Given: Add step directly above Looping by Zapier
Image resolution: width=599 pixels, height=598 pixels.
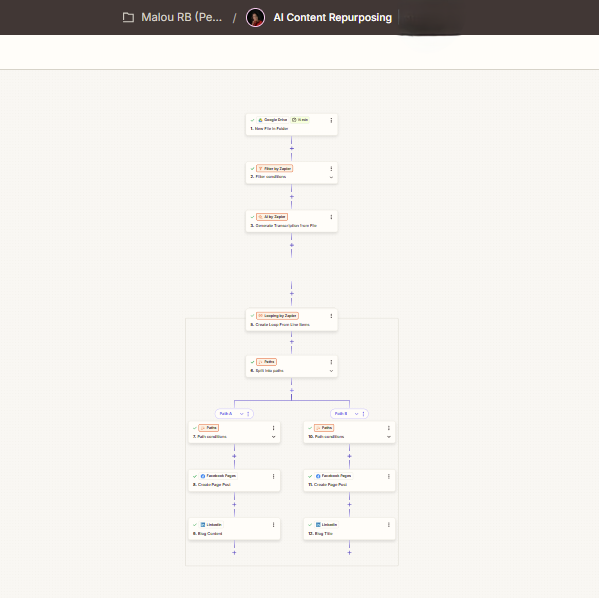Looking at the screenshot, I should pos(291,293).
